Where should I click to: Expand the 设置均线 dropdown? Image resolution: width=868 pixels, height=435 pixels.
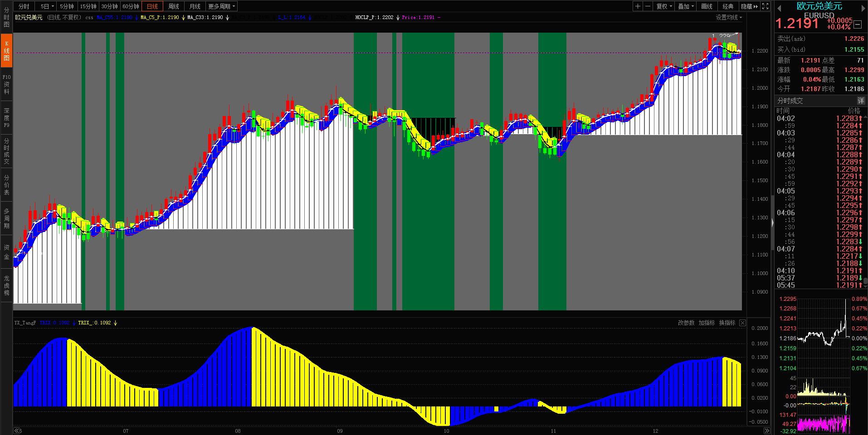[729, 17]
